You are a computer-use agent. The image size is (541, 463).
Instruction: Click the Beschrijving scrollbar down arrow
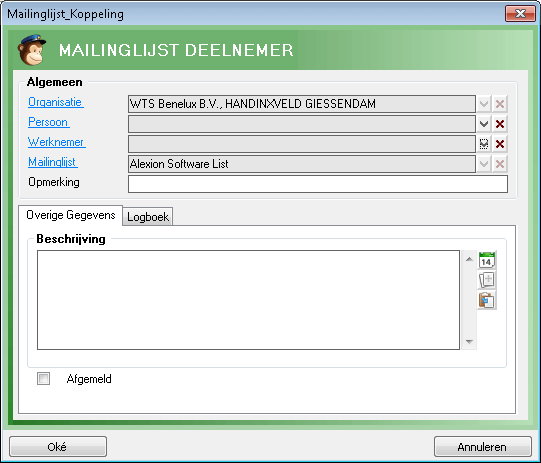(x=469, y=341)
